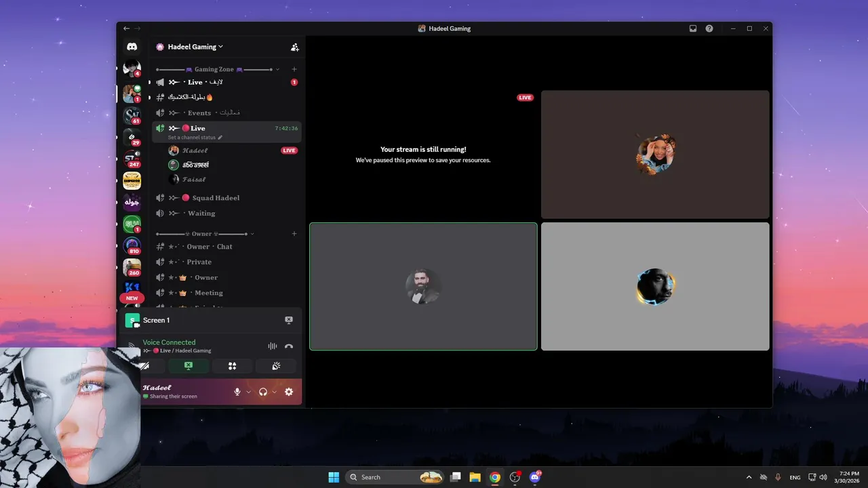Open the activities launcher icon
Viewport: 868px width, 488px height.
tap(232, 366)
